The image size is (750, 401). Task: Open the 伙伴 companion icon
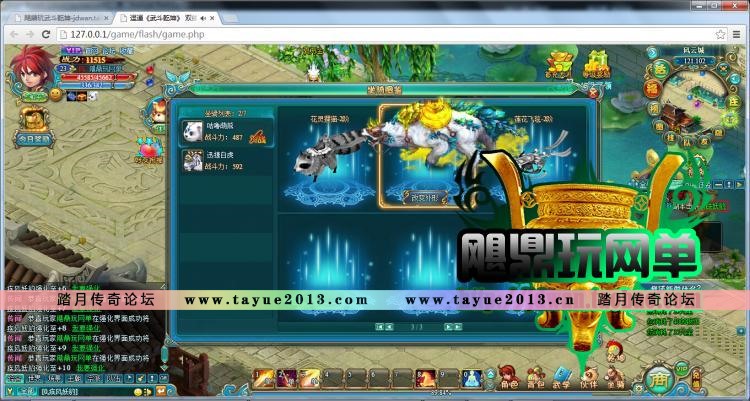click(x=588, y=378)
